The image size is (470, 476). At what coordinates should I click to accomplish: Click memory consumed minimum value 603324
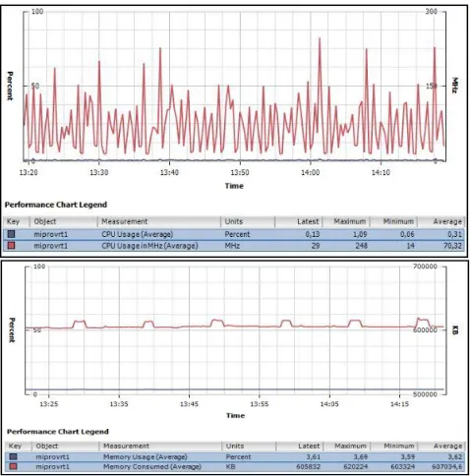[403, 466]
